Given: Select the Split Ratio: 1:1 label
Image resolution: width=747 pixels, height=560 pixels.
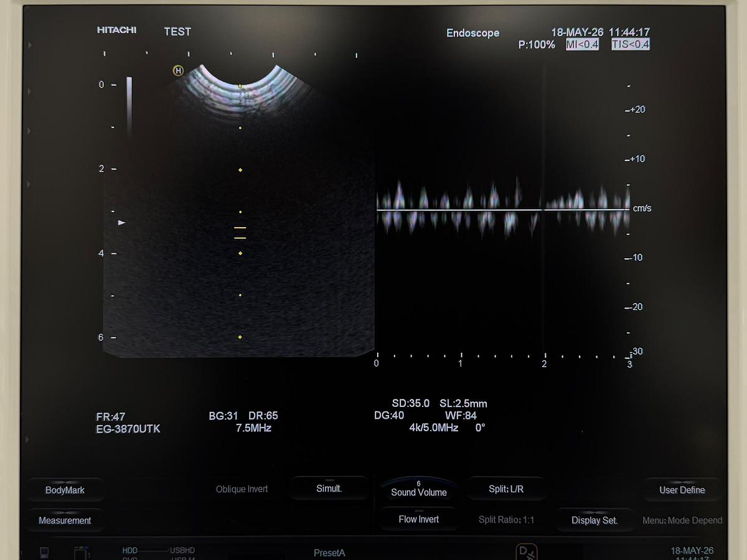Looking at the screenshot, I should point(506,520).
